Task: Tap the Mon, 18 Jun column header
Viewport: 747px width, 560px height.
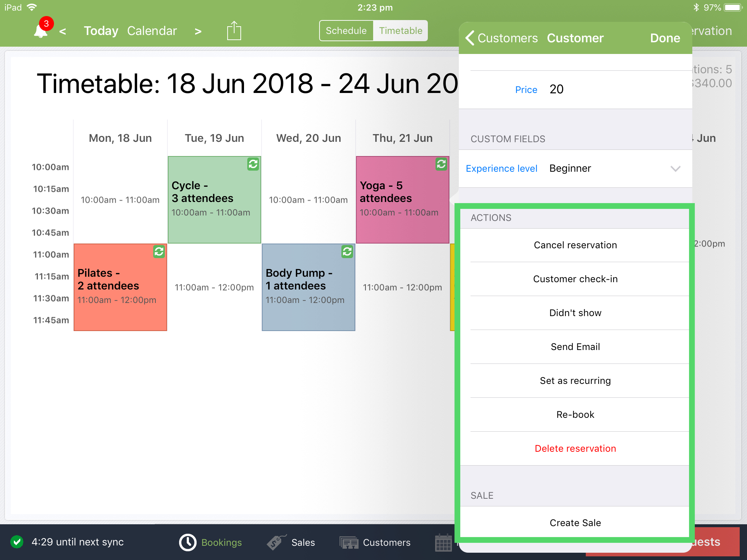Action: (120, 138)
